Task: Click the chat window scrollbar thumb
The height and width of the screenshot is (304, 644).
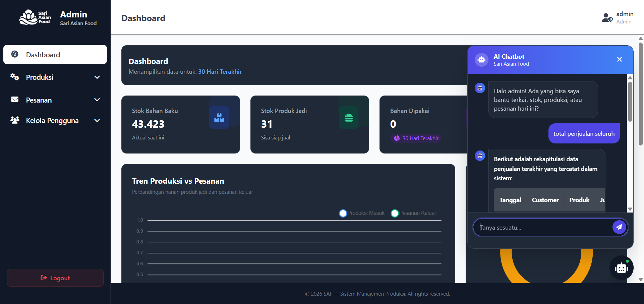Action: [x=630, y=102]
